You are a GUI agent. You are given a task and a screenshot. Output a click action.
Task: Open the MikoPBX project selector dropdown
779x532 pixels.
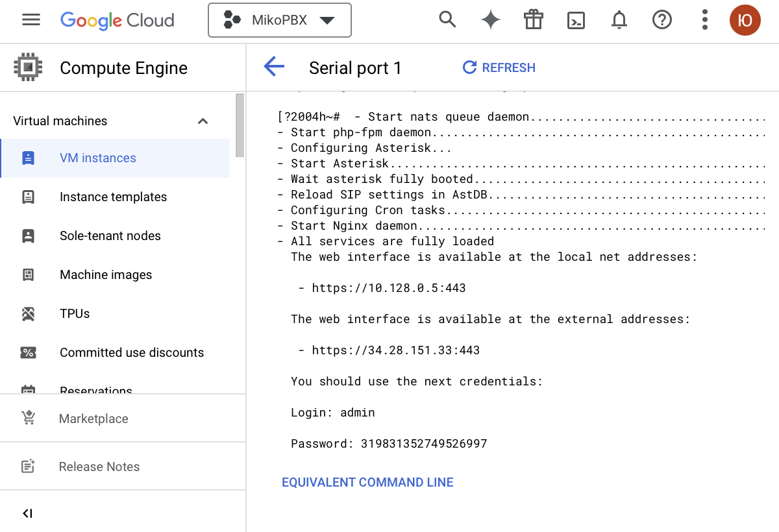pos(279,20)
